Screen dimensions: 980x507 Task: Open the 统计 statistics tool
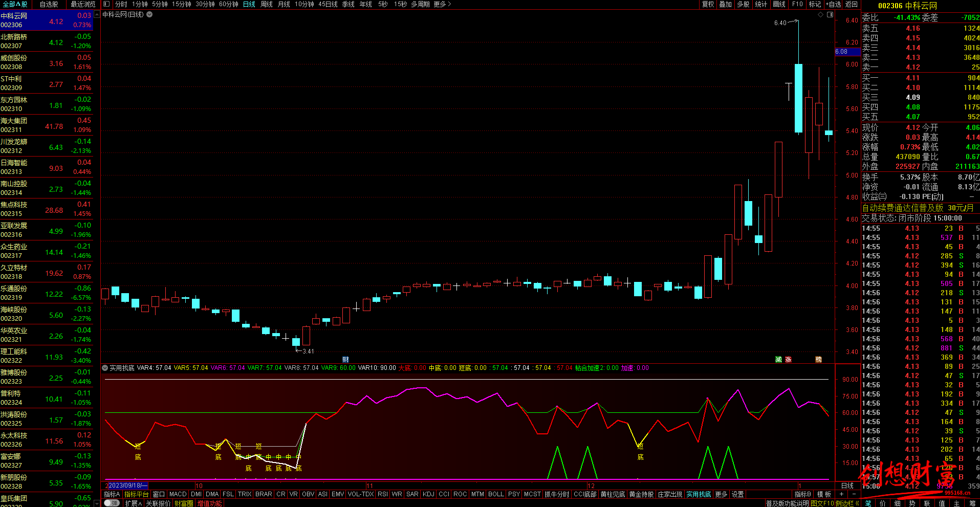point(761,4)
